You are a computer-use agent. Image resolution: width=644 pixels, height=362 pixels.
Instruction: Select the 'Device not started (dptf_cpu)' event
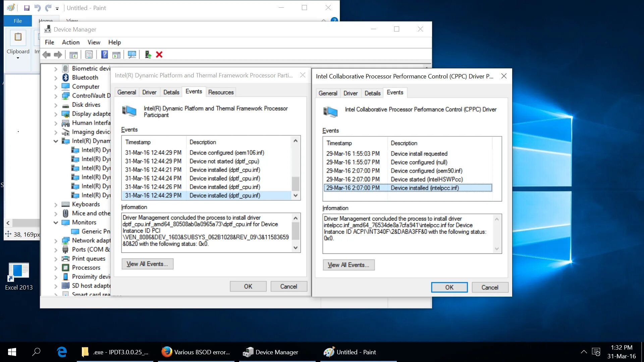coord(207,161)
